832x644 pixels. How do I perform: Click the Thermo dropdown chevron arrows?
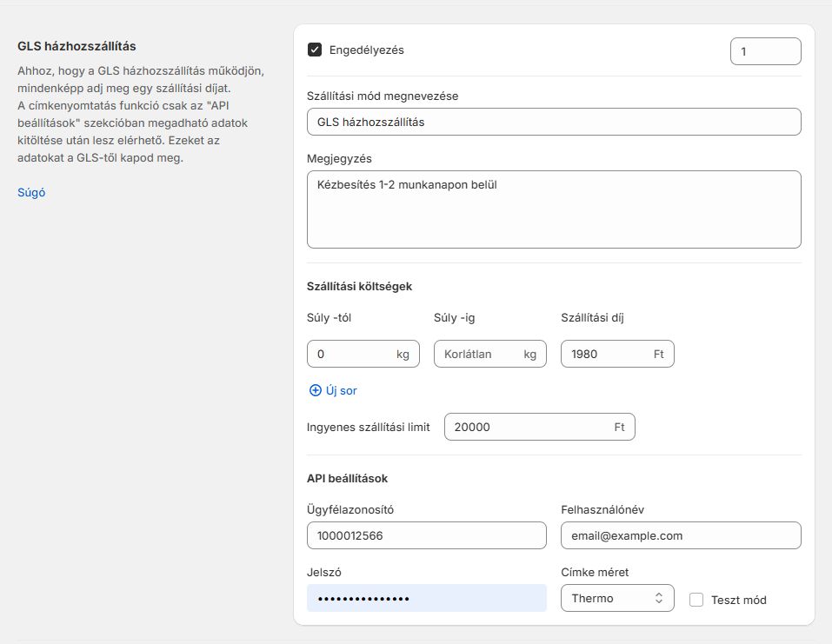(x=659, y=598)
